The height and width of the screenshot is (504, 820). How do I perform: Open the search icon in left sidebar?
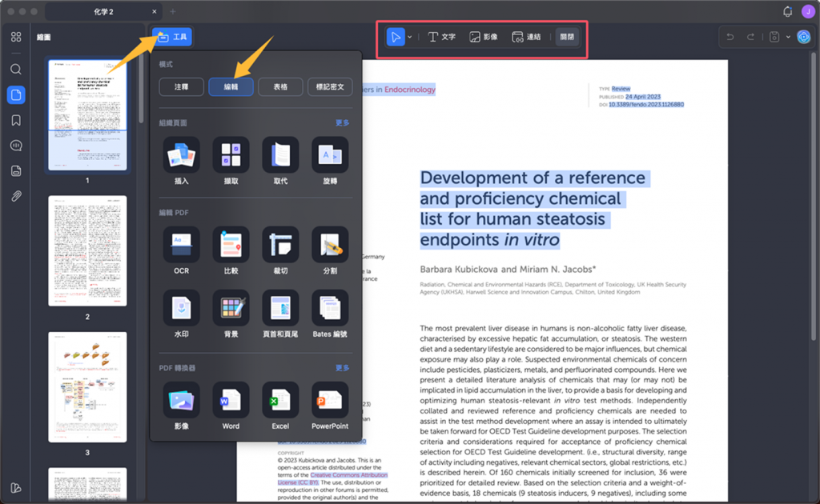pyautogui.click(x=16, y=70)
